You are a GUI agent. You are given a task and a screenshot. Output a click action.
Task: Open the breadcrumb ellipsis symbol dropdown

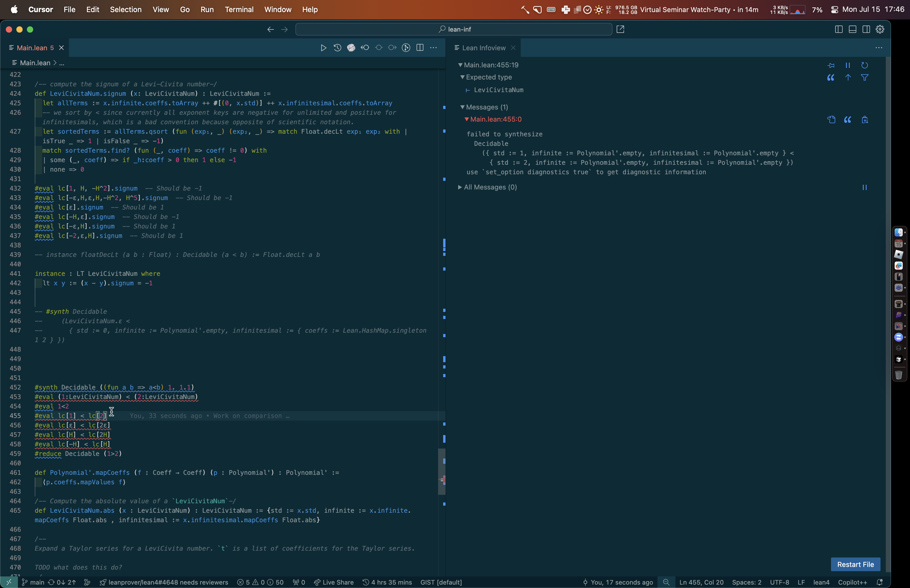(x=61, y=63)
